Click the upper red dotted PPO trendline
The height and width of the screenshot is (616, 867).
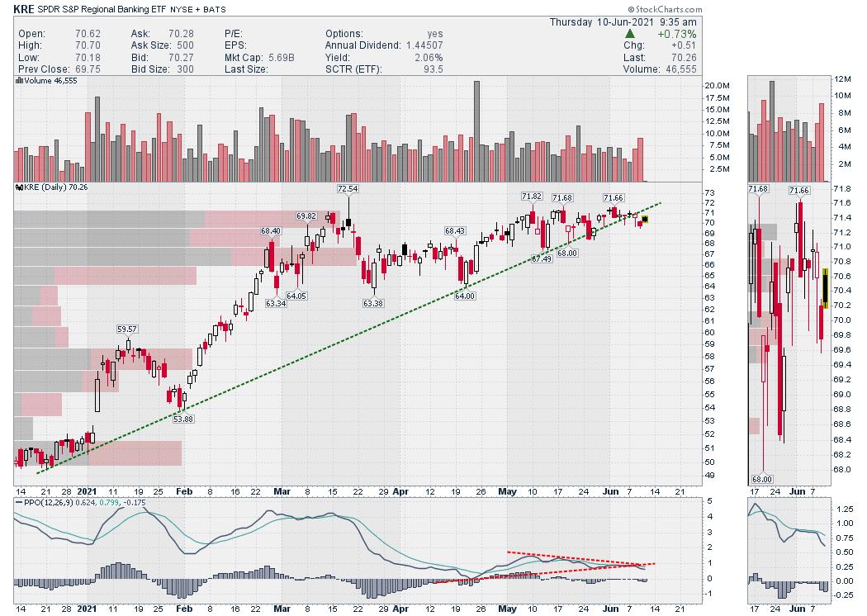coord(578,557)
